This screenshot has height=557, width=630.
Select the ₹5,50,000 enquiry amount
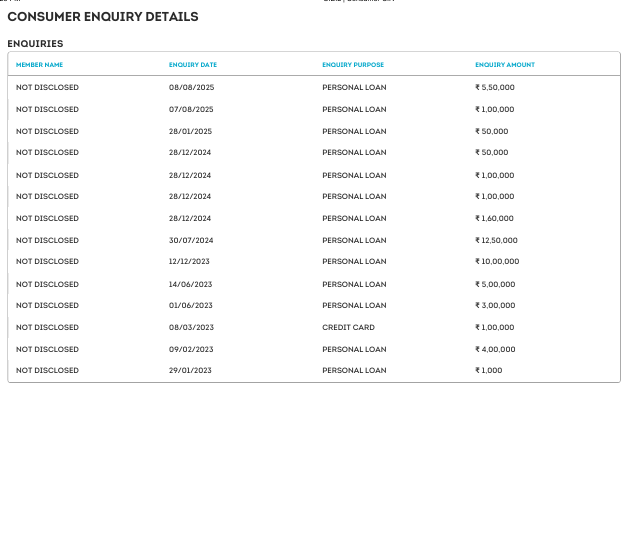(x=494, y=88)
